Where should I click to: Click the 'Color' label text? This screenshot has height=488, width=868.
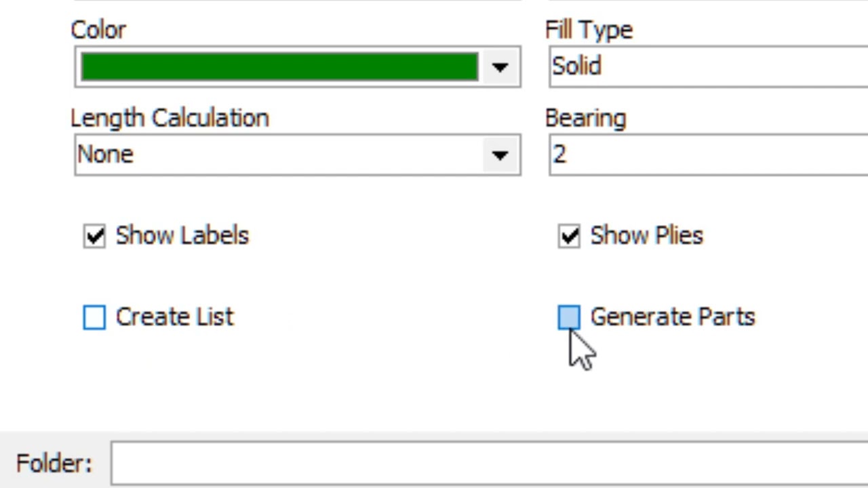pos(98,30)
